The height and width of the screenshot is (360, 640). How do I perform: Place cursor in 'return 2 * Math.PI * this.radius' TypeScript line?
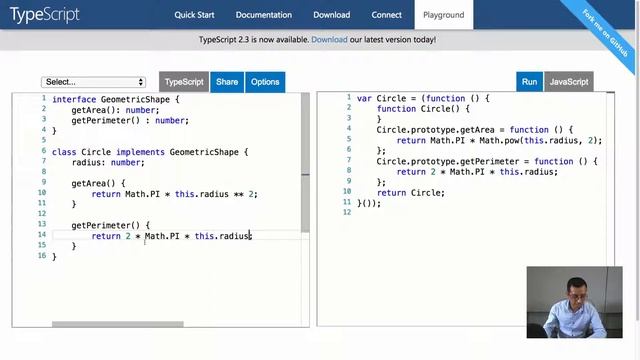pyautogui.click(x=171, y=236)
